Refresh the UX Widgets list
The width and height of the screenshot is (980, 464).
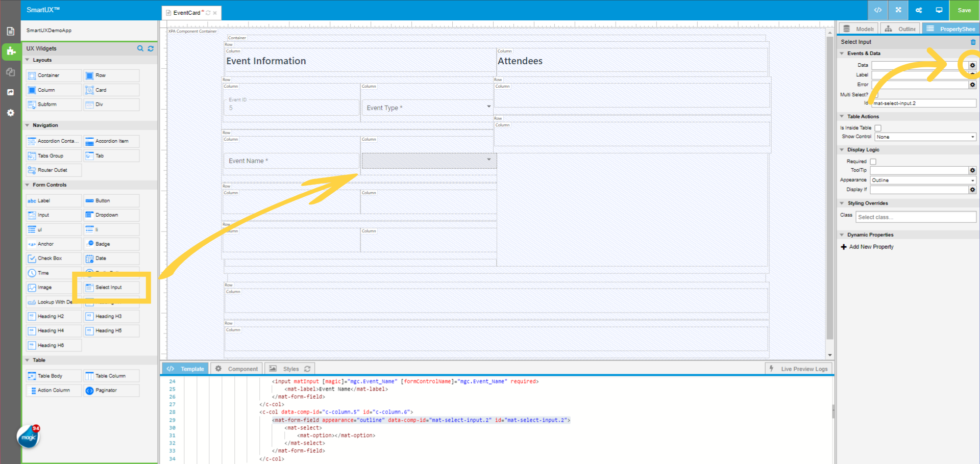151,48
